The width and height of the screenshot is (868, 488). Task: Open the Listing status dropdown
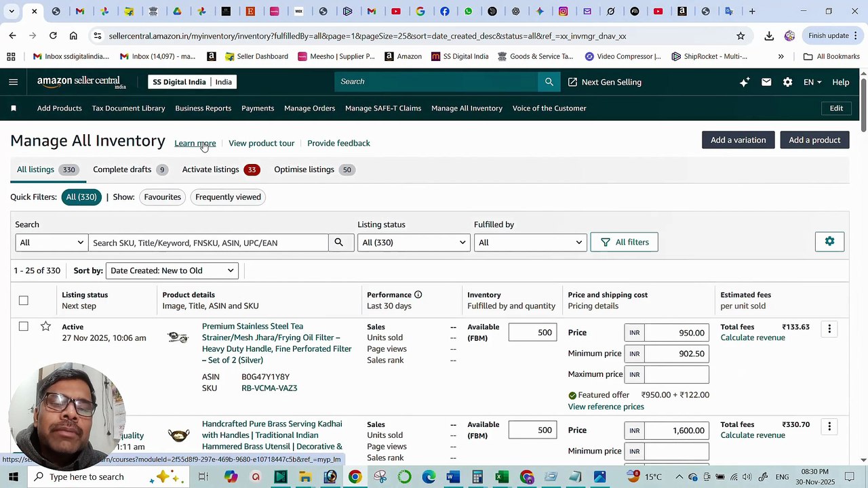tap(414, 243)
